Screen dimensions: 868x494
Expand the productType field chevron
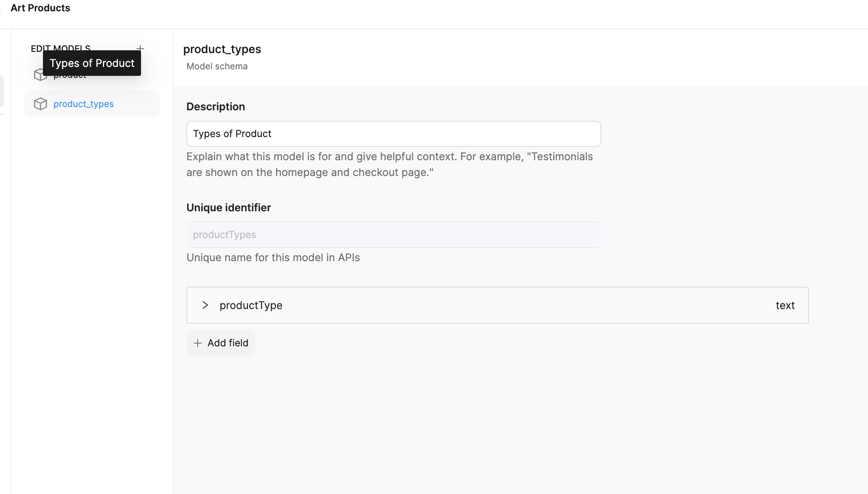(x=205, y=305)
